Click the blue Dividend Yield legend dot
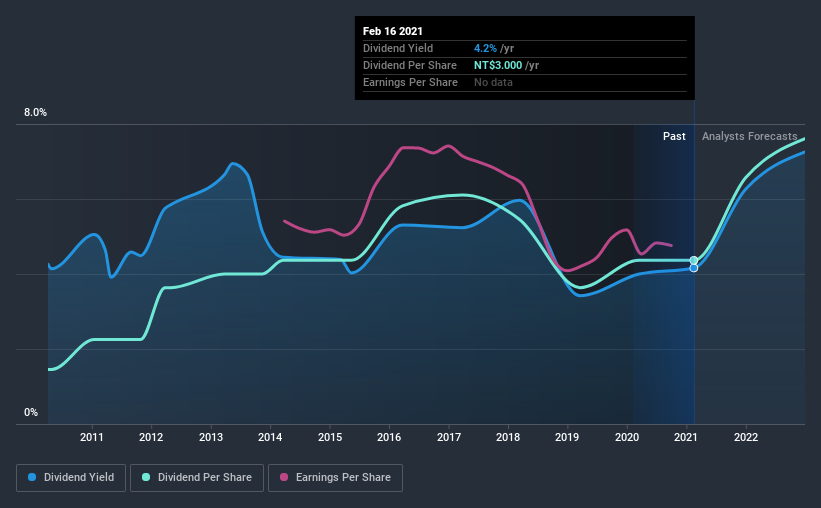Screen dimensions: 821x508 coord(32,477)
